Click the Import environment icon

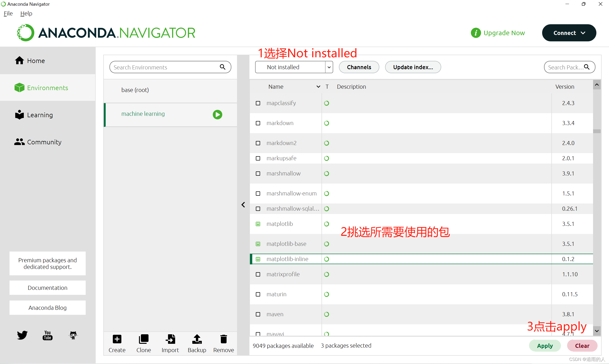coord(170,340)
